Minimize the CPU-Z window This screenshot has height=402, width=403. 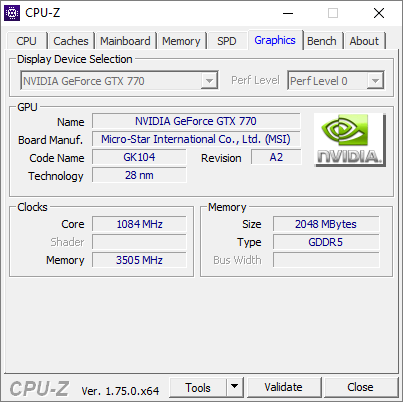288,13
